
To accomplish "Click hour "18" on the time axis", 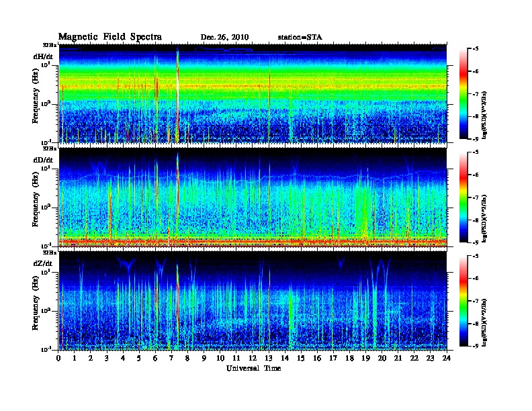I will [349, 358].
